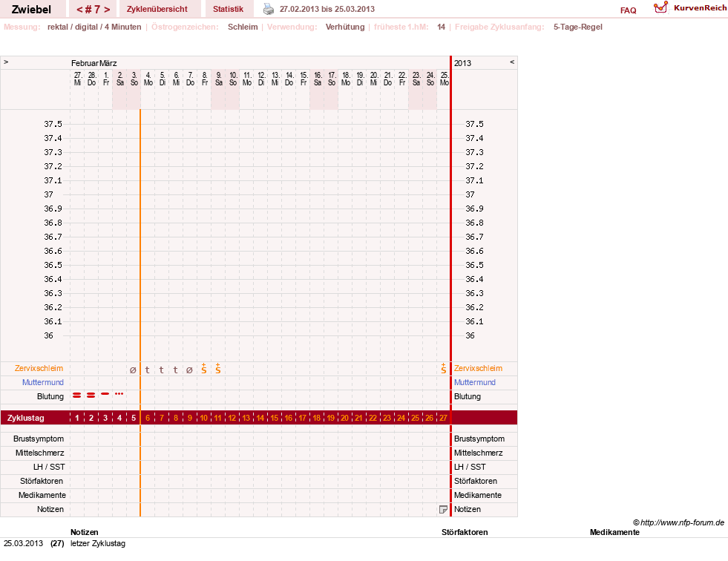Open the printer icon for printing
Screen dimensions: 728x561
coord(269,9)
